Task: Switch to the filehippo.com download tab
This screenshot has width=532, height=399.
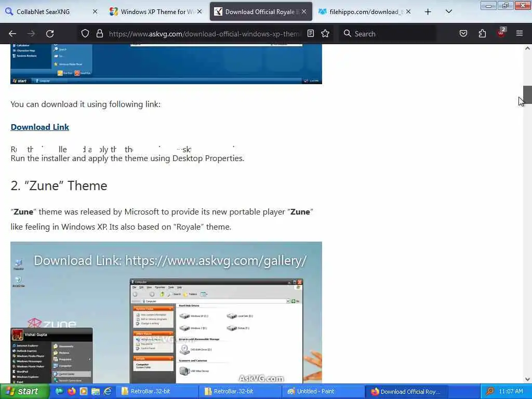Action: click(365, 12)
